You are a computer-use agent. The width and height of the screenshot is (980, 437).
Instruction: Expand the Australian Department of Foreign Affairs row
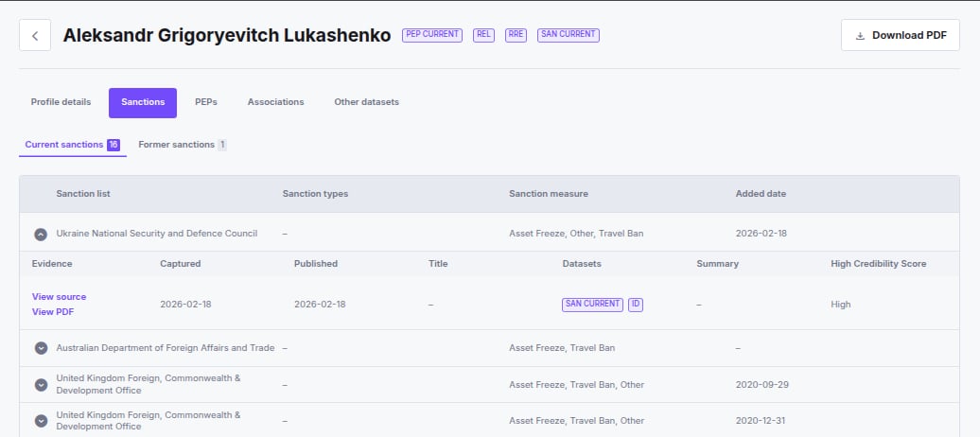(x=41, y=348)
